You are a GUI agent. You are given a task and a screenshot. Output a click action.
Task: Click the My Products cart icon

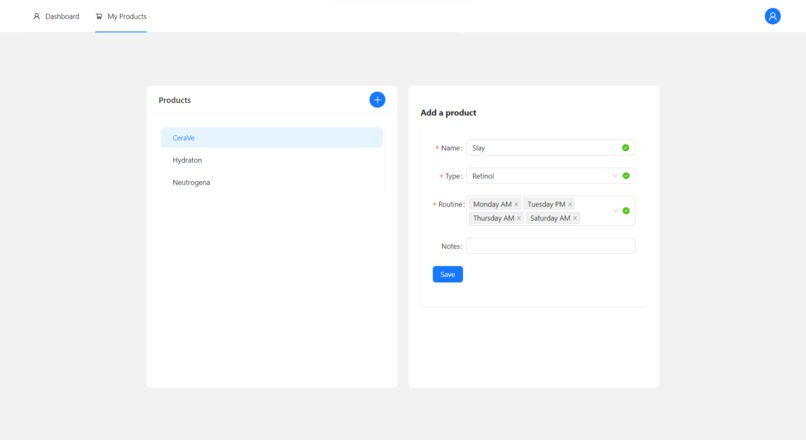click(x=99, y=16)
